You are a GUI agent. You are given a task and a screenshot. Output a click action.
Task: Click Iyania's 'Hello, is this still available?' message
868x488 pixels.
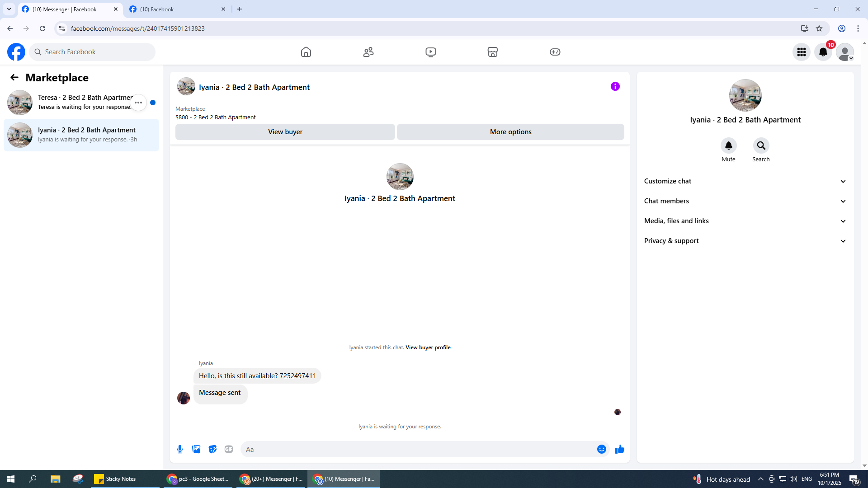coord(257,376)
